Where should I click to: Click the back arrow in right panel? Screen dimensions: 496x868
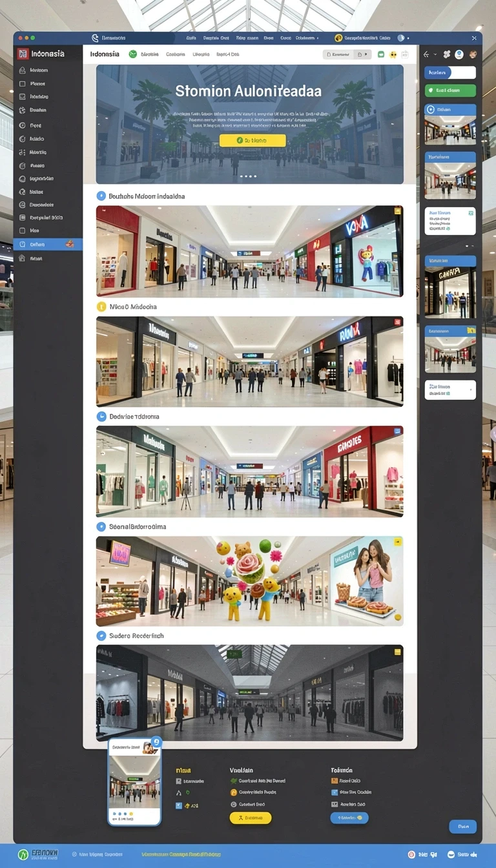(426, 55)
